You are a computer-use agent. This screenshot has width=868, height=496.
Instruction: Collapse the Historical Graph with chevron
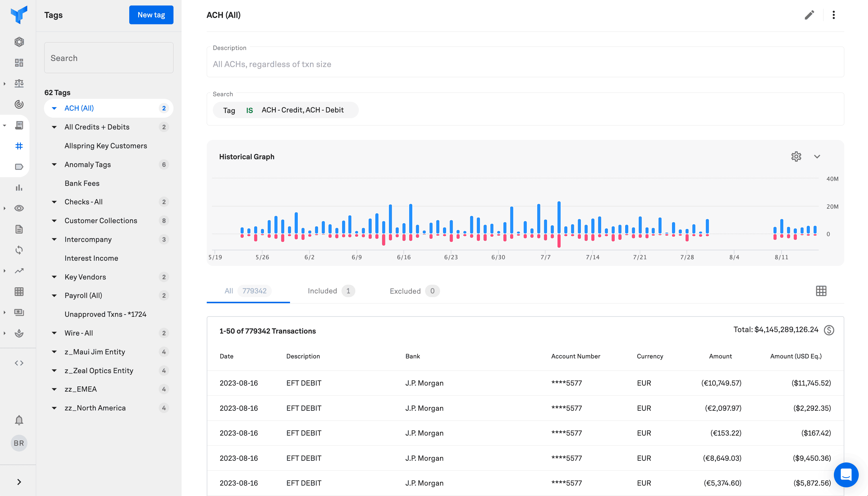817,157
